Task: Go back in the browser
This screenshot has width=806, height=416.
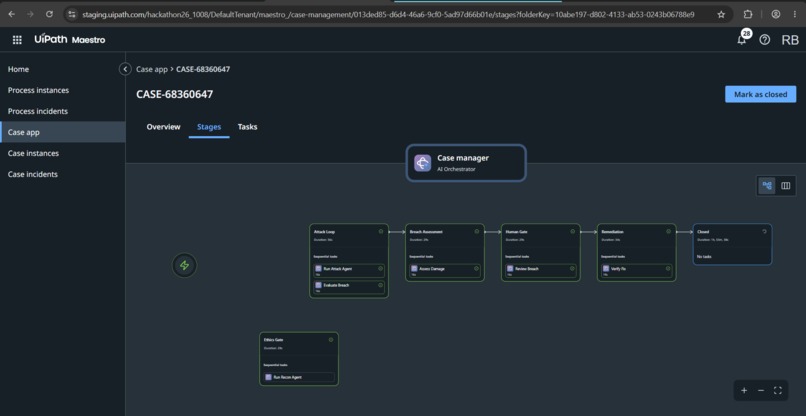Action: (x=12, y=14)
